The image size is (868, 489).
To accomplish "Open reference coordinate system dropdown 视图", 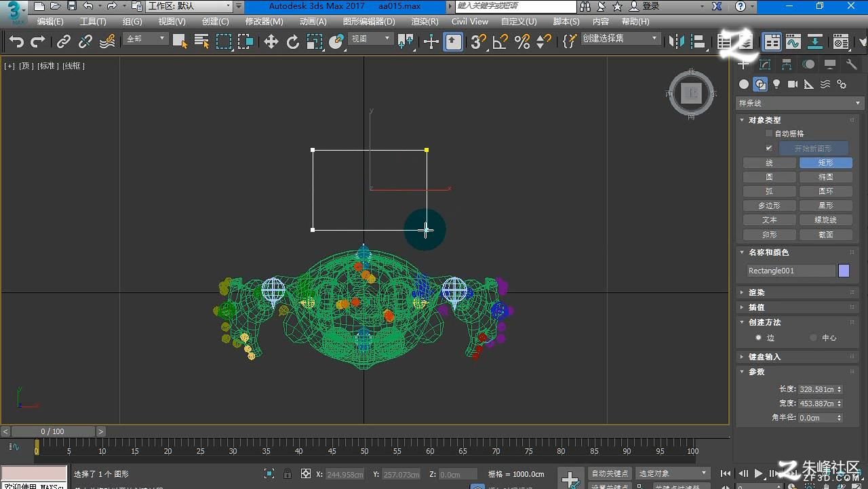I will point(370,39).
